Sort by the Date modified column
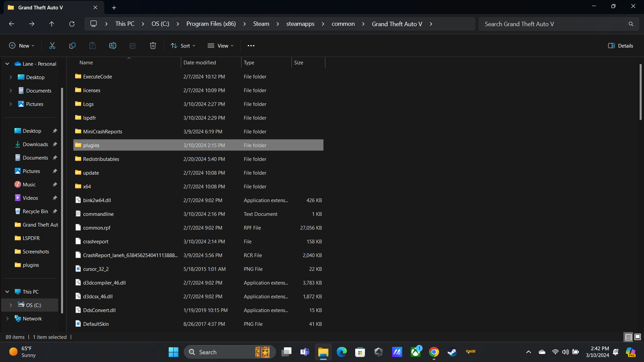This screenshot has height=362, width=644. [200, 63]
